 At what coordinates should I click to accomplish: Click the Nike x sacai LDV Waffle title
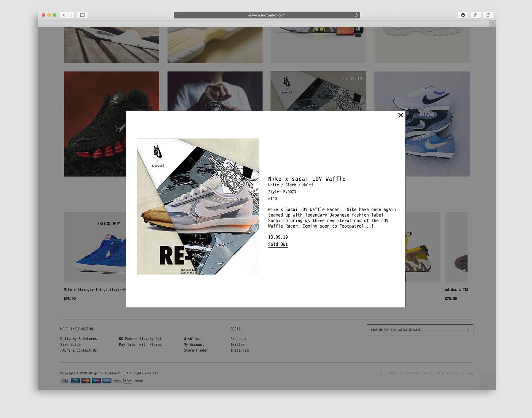tap(307, 179)
